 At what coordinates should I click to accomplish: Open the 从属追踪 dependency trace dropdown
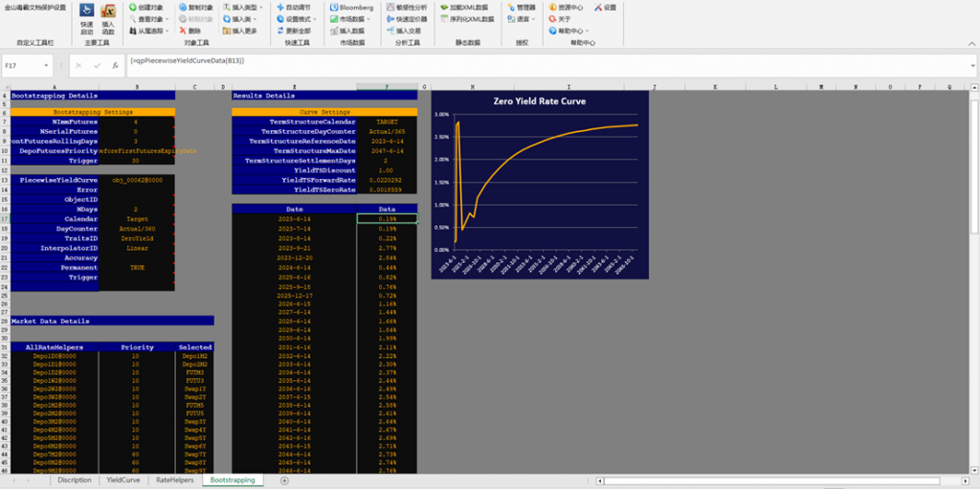[148, 30]
